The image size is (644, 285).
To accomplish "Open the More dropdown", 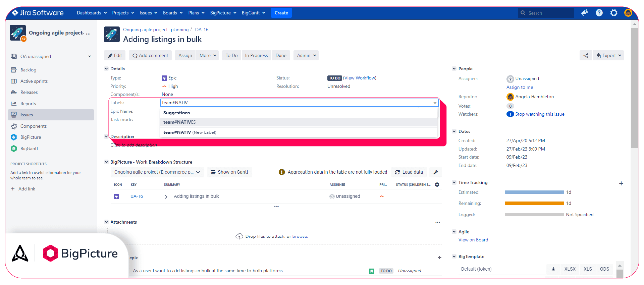I will coord(208,55).
